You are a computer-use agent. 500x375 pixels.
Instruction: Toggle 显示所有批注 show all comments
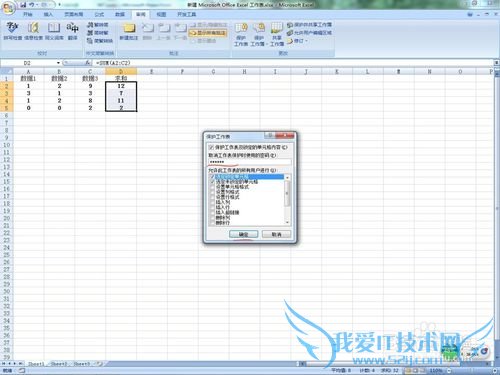[208, 33]
